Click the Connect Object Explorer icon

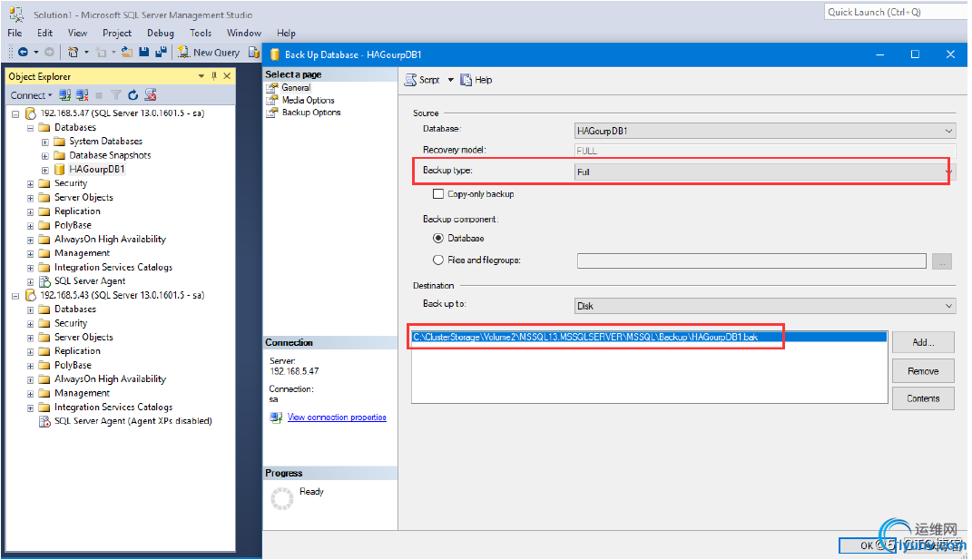pos(64,95)
